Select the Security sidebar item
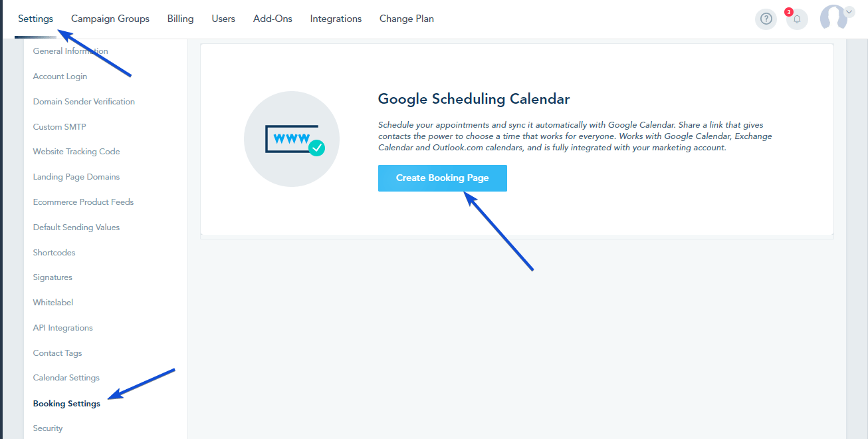The height and width of the screenshot is (439, 868). click(48, 428)
